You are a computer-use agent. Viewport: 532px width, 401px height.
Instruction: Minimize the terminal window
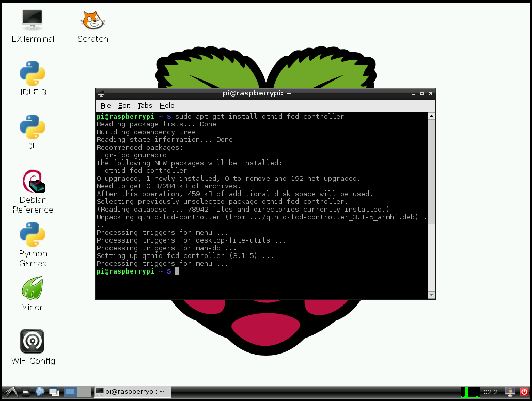413,93
